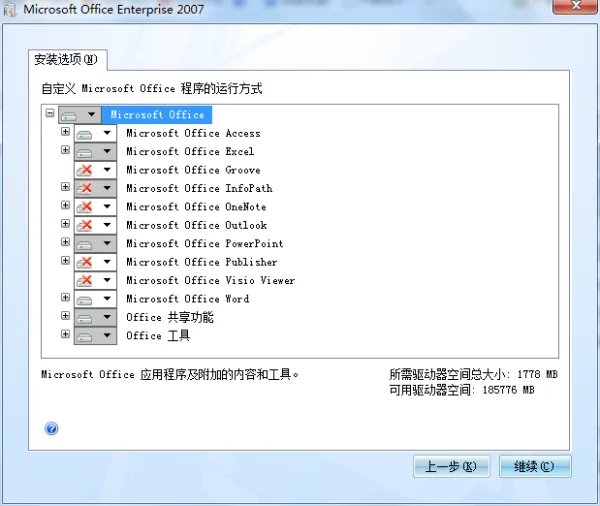Open install-state dropdown for Office Groove

(107, 170)
